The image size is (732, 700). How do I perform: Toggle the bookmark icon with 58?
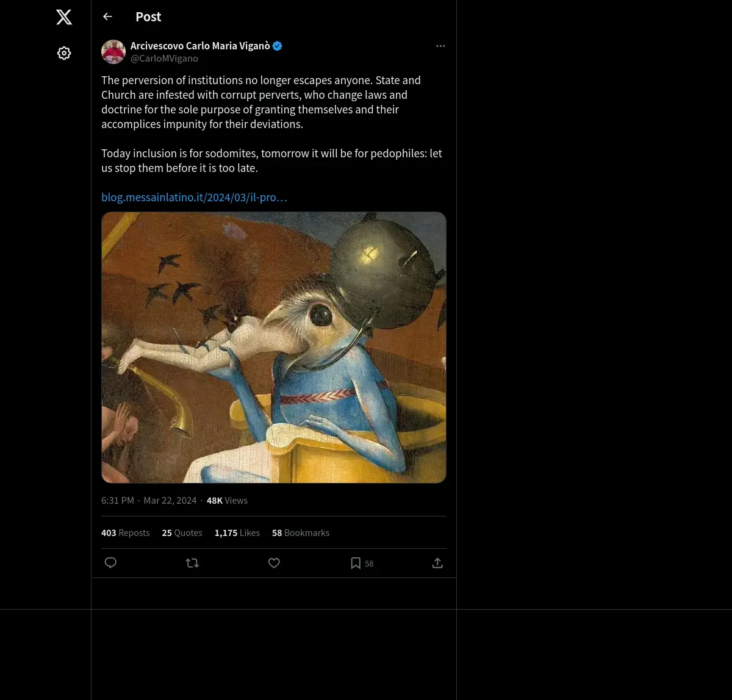pyautogui.click(x=356, y=563)
